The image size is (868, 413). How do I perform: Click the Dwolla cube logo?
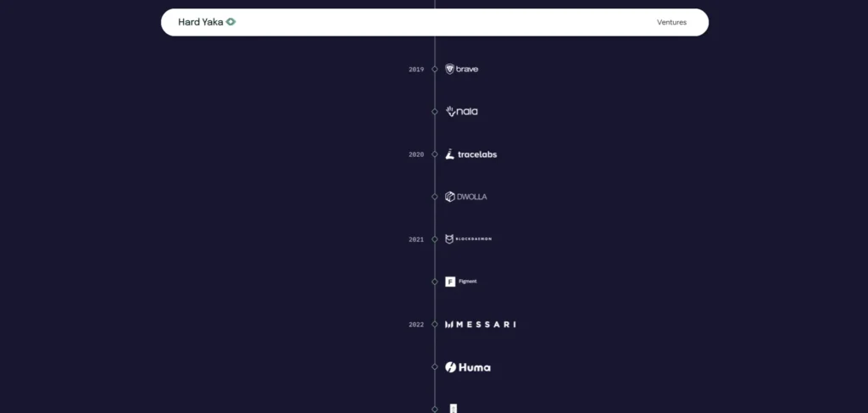point(466,197)
